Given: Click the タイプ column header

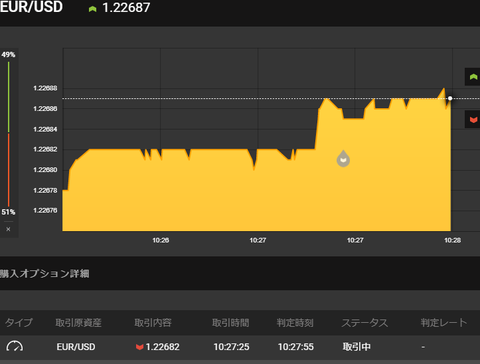Looking at the screenshot, I should (19, 323).
